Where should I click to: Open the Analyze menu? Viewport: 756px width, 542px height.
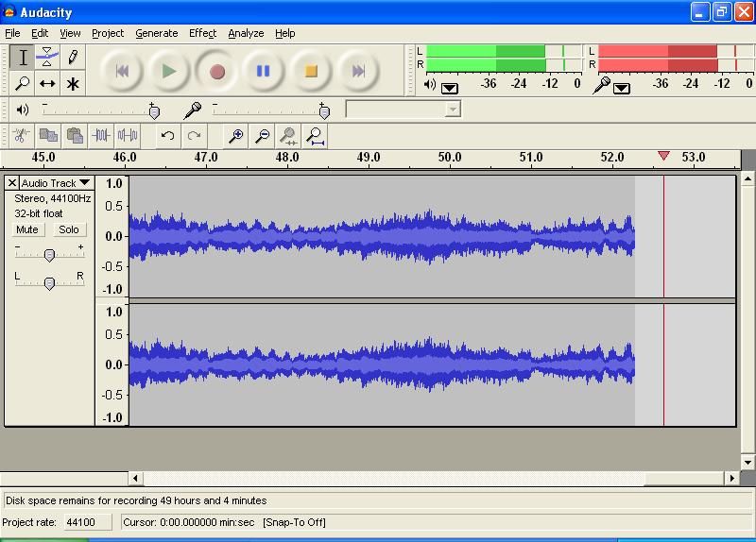246,33
